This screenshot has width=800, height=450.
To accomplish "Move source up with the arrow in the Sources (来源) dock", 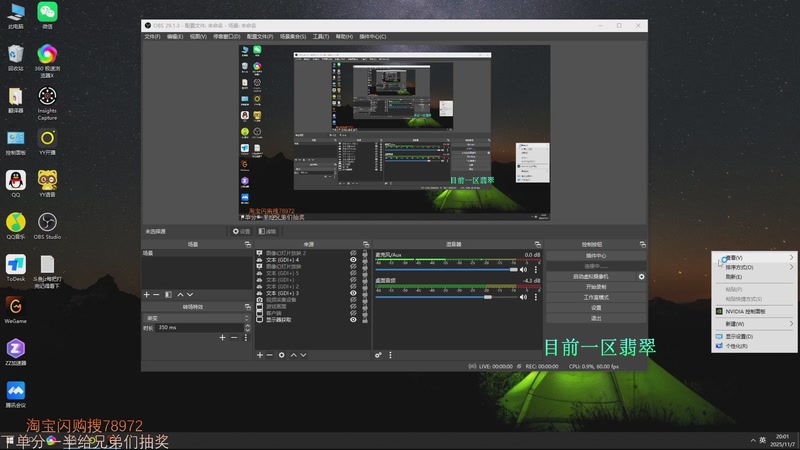I will point(293,355).
